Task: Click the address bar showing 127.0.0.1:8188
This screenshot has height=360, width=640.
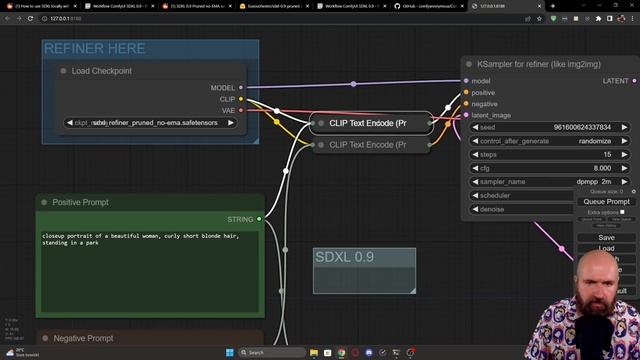Action: click(x=282, y=19)
